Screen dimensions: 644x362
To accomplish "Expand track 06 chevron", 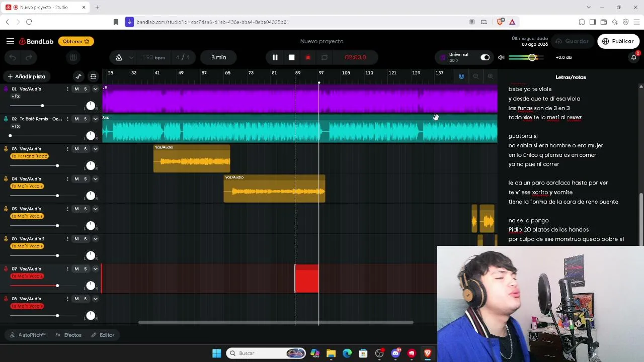I will coord(95,239).
